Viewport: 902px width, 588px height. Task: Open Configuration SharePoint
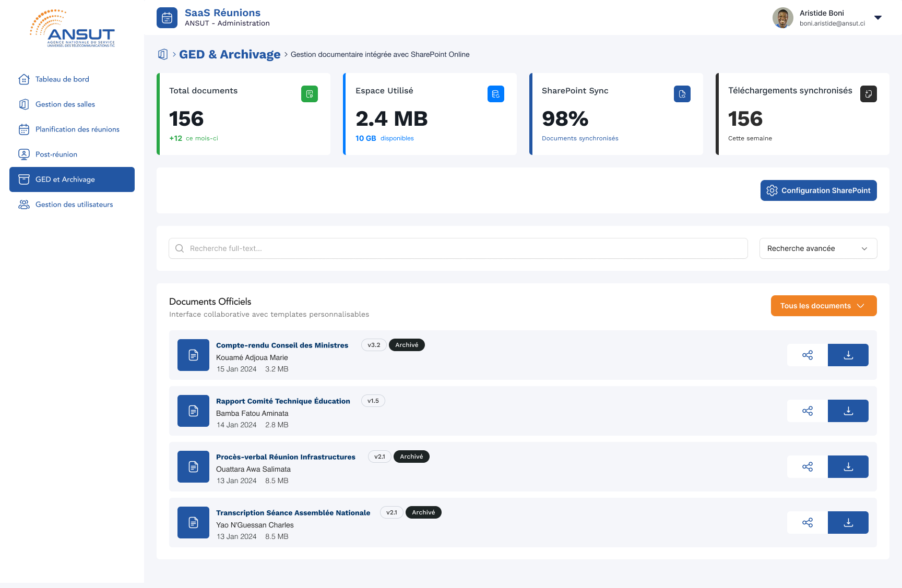point(818,190)
